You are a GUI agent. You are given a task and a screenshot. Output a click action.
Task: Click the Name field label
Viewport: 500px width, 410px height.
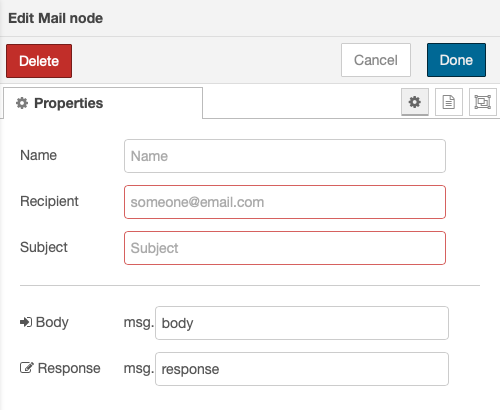(38, 155)
